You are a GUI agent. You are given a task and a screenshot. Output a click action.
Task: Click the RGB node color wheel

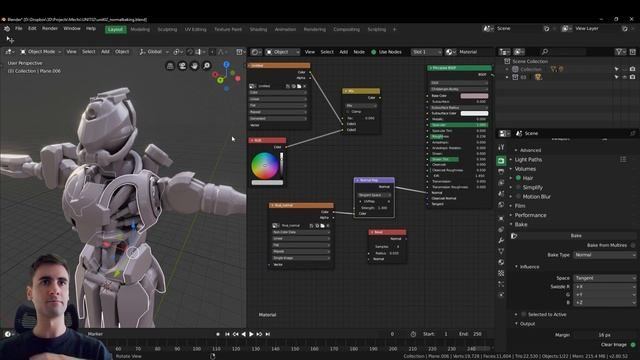(265, 165)
